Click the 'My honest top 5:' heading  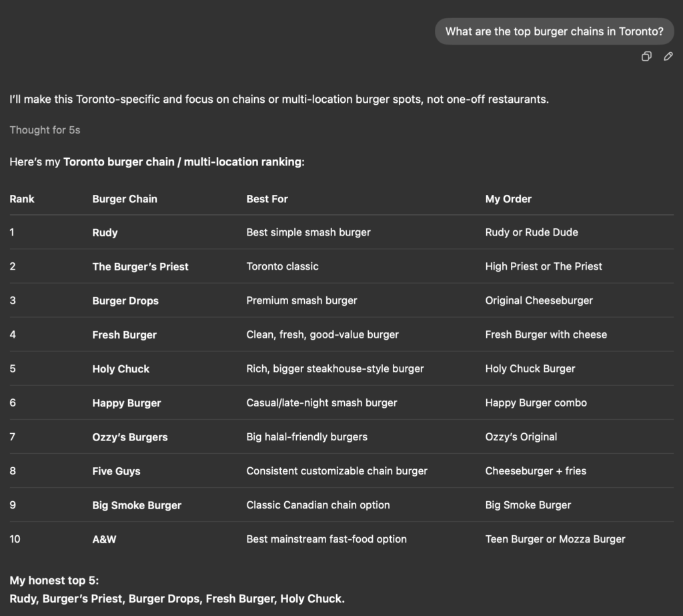54,581
